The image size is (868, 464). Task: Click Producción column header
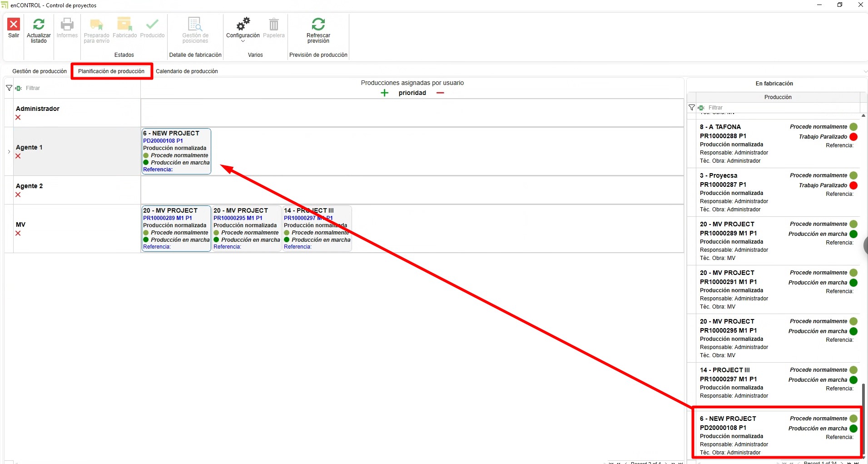778,97
